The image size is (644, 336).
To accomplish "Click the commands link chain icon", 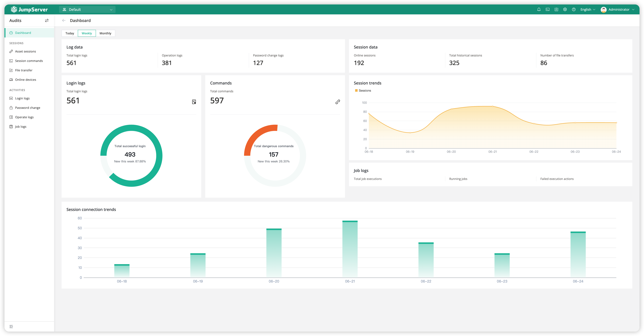I will pos(338,102).
